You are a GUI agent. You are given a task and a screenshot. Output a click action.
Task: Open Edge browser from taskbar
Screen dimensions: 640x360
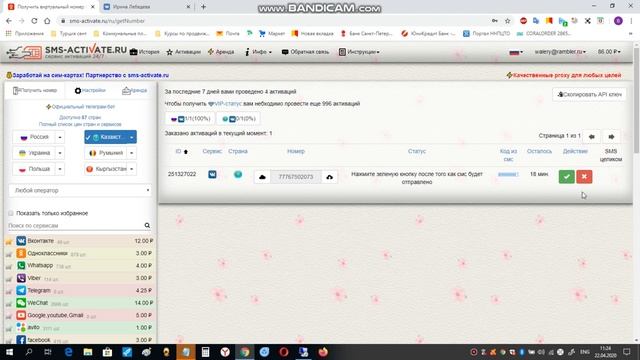point(68,352)
